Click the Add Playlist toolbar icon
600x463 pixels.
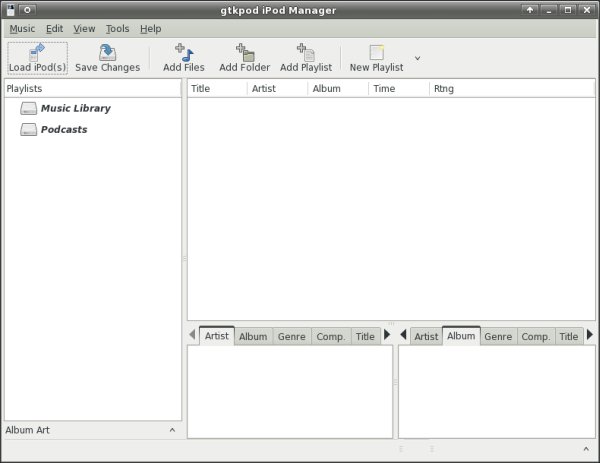point(306,52)
